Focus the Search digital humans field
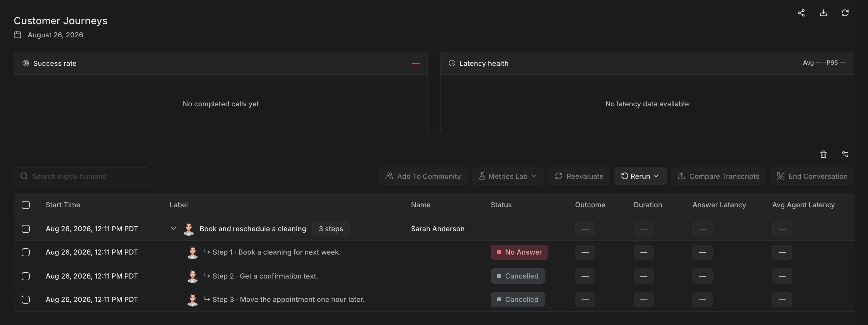The width and height of the screenshot is (868, 325). (x=82, y=176)
